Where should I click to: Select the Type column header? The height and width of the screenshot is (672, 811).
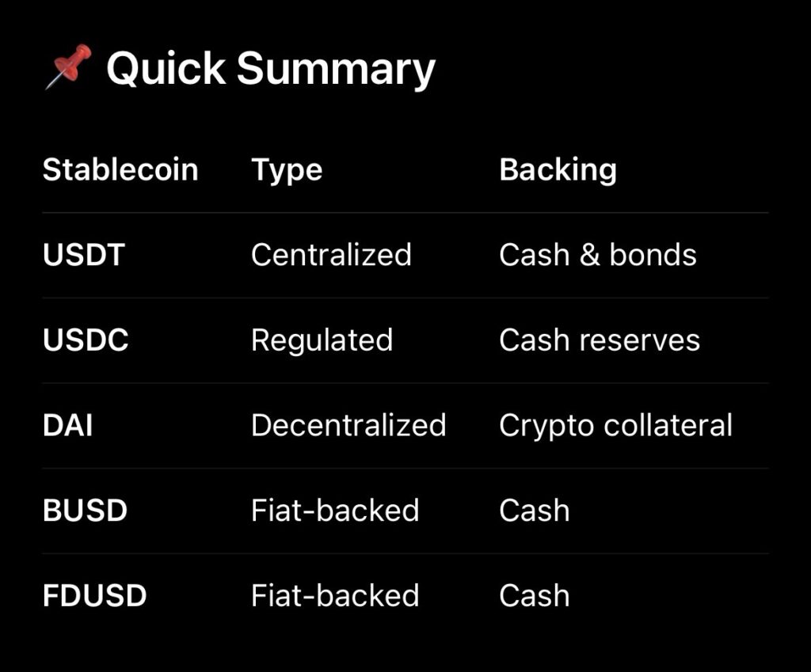tap(287, 170)
